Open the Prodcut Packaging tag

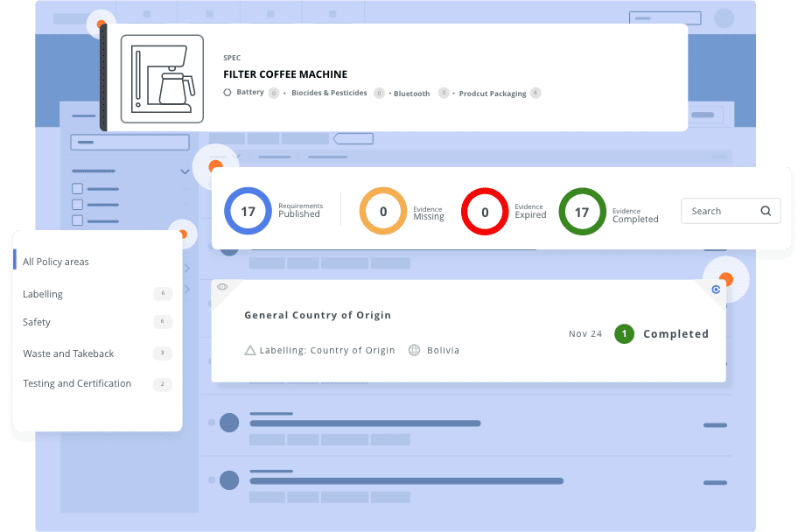point(493,94)
